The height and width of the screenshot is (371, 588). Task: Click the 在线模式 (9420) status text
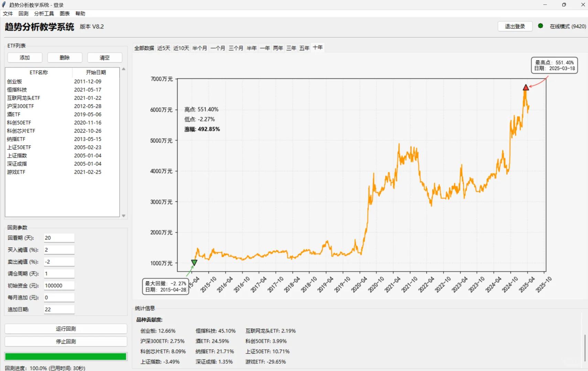pyautogui.click(x=568, y=26)
